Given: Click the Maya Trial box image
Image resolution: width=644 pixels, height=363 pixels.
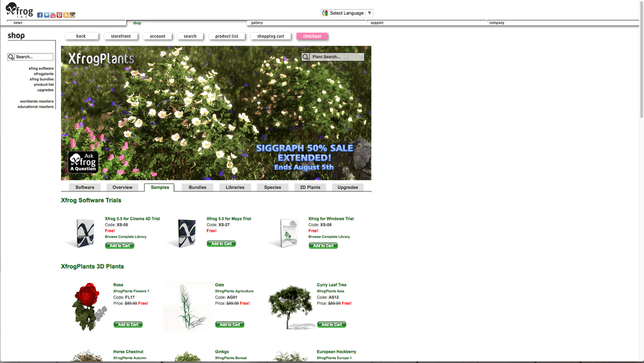Looking at the screenshot, I should (187, 233).
